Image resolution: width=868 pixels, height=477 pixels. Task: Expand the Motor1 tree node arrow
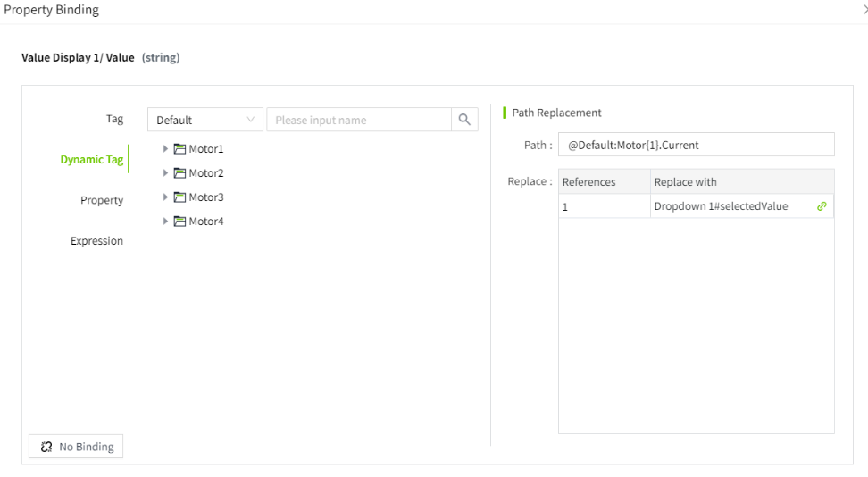tap(165, 149)
